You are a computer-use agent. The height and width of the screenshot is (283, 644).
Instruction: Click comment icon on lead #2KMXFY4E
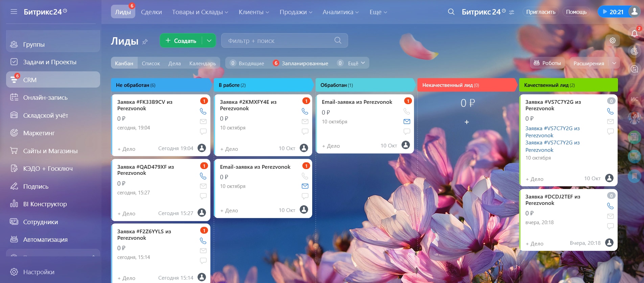coord(305,132)
